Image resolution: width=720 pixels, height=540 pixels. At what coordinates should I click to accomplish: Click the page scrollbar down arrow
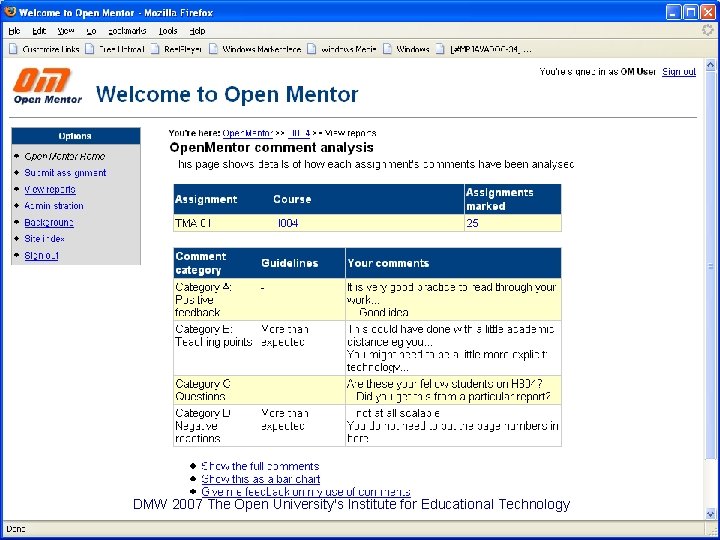click(x=710, y=514)
